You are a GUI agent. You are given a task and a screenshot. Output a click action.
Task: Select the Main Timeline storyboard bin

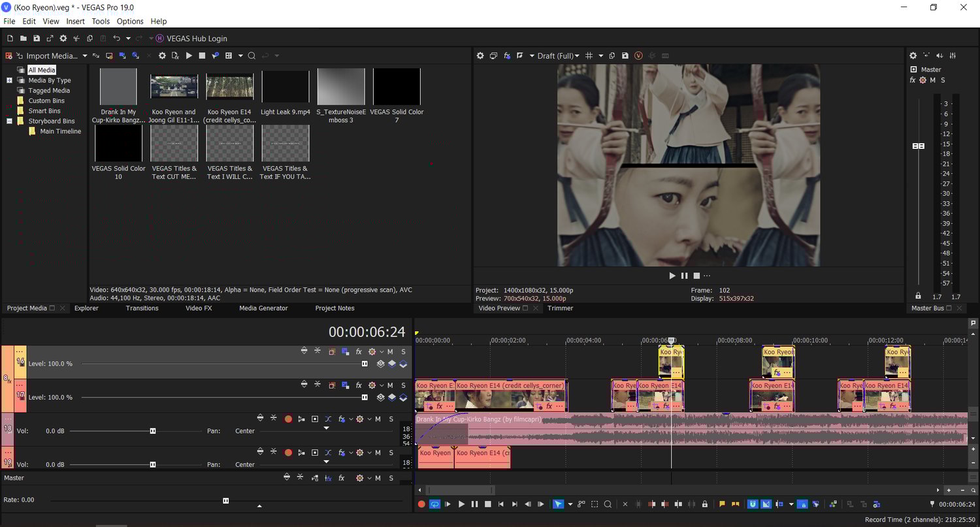coord(61,131)
